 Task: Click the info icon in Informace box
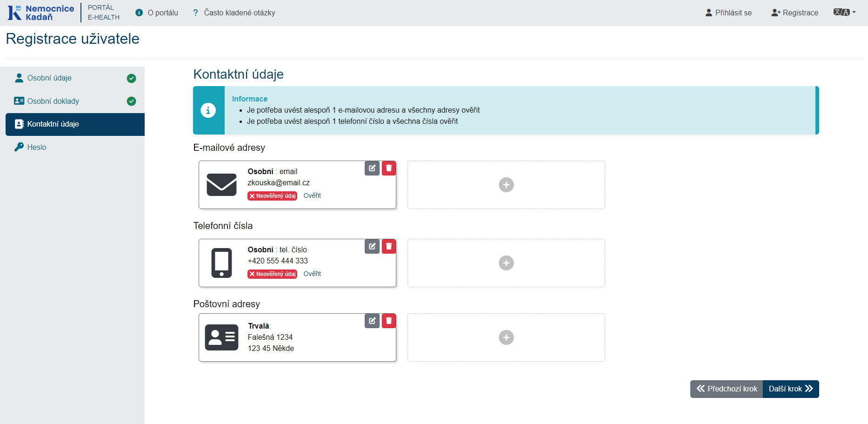coord(208,110)
